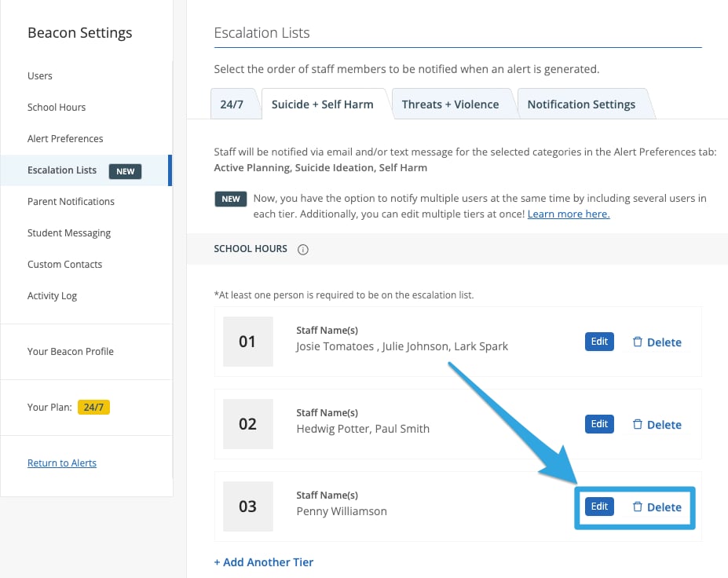Open Users in the settings sidebar
This screenshot has height=578, width=728.
40,75
